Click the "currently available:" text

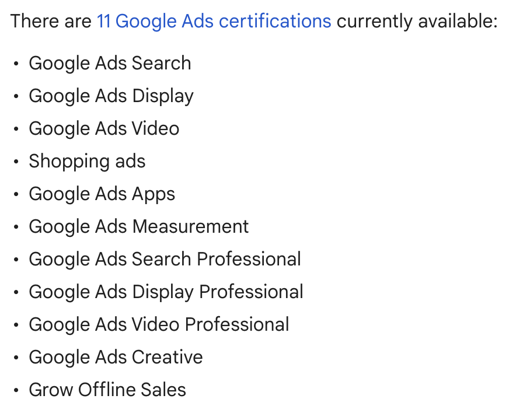(417, 22)
